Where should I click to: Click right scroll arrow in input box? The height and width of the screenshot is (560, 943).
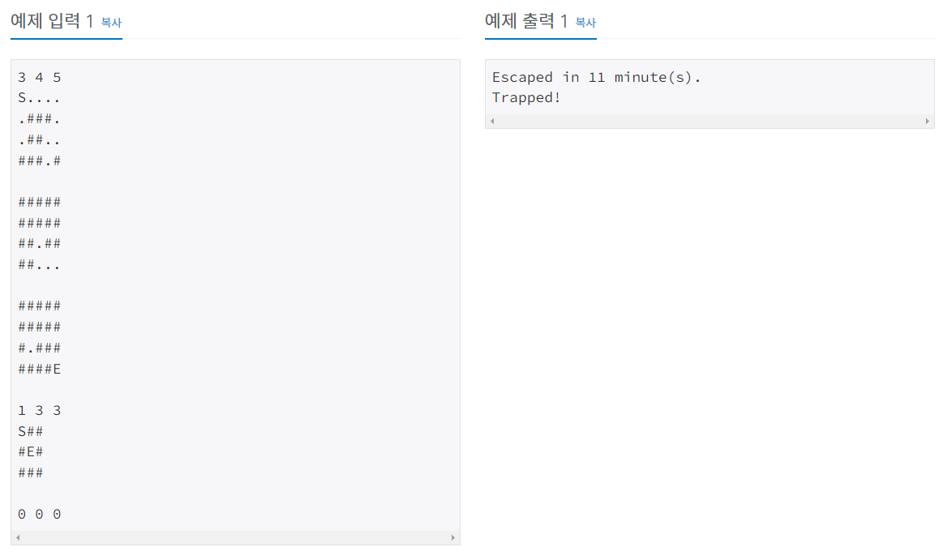click(x=453, y=538)
